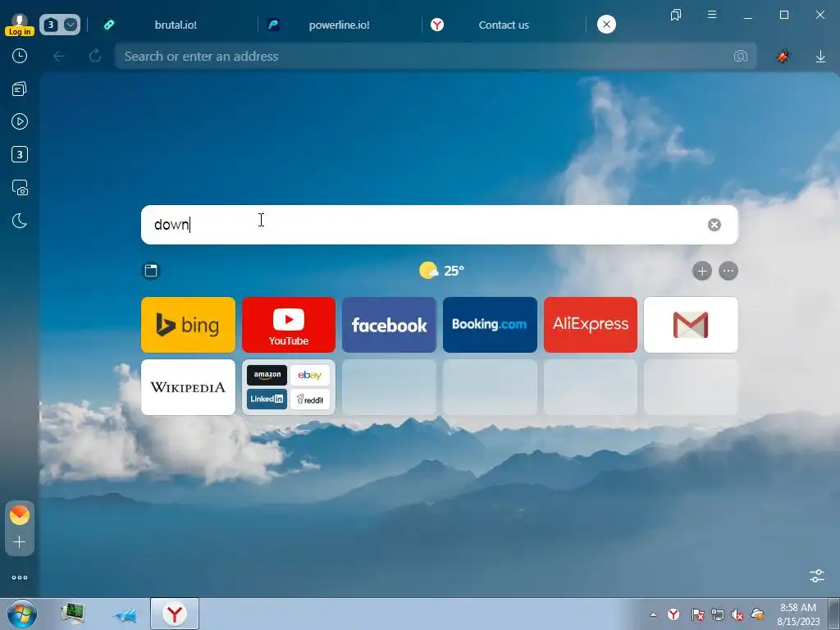The image size is (840, 630).
Task: Open the orange sidebar app icon
Action: tap(20, 515)
